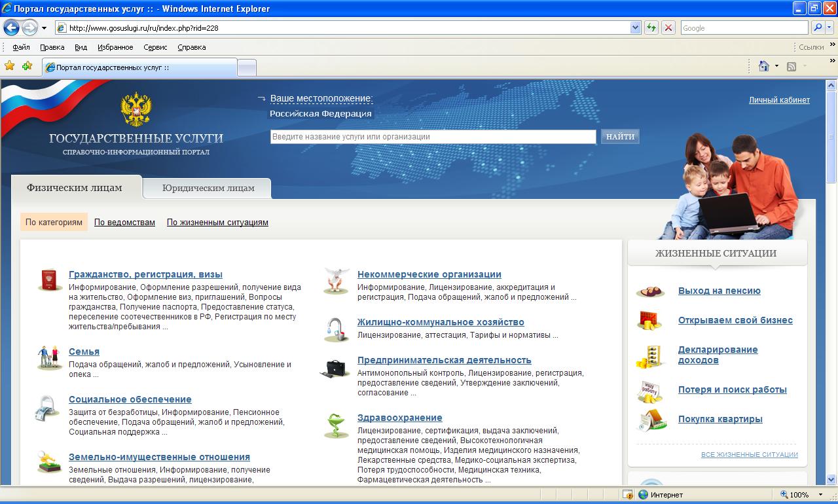The image size is (838, 504).
Task: Click the green medical snake icon for Здравоохранение
Action: point(336,425)
